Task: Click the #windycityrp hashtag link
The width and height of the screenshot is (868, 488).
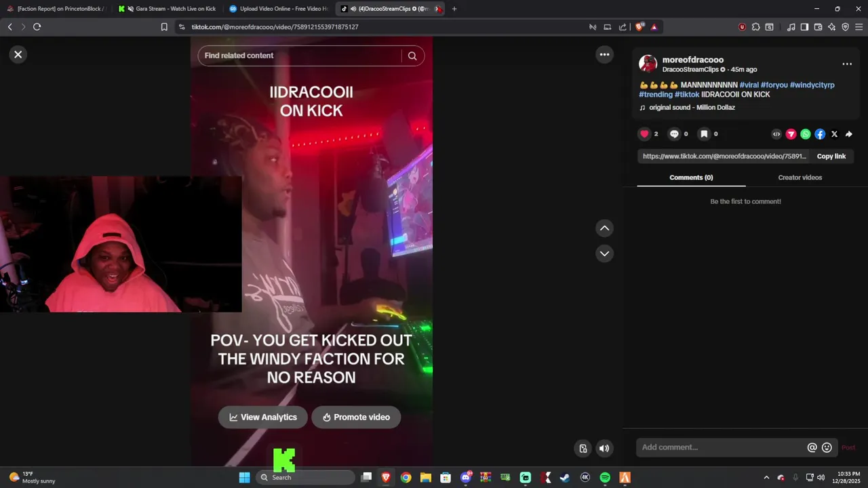Action: pyautogui.click(x=812, y=85)
